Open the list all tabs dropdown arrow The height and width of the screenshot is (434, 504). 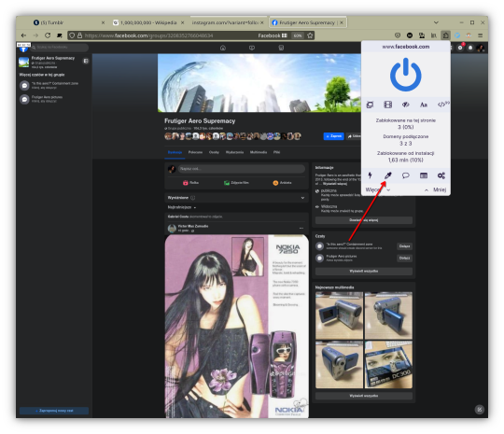tap(436, 22)
